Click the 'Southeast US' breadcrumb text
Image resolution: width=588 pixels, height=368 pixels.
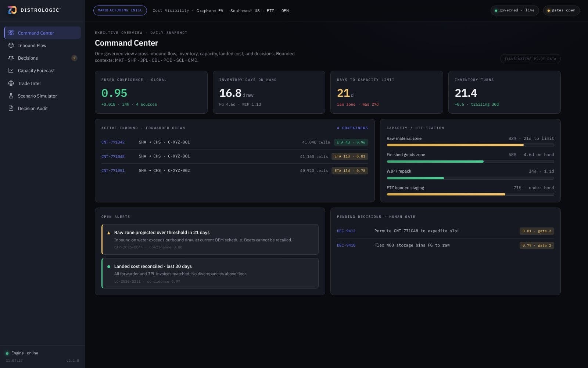click(x=245, y=11)
